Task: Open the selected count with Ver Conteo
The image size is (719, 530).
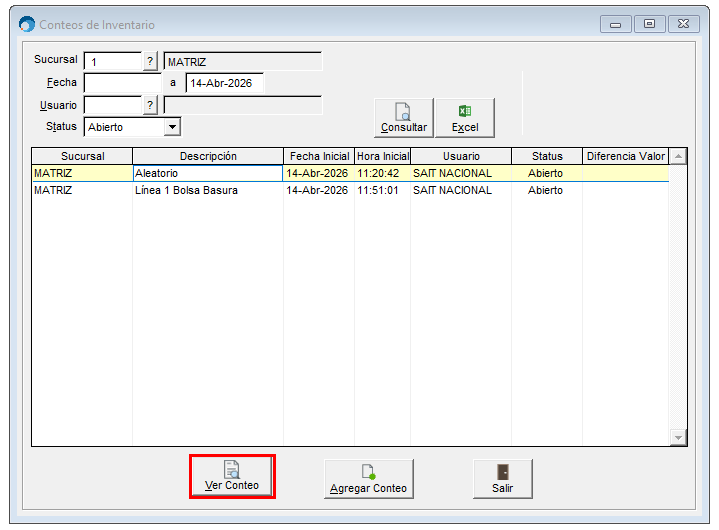Action: coord(232,476)
